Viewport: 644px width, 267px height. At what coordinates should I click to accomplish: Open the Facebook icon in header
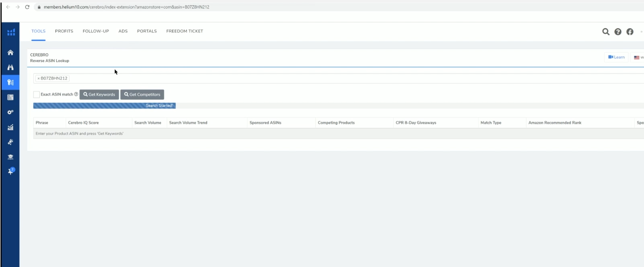point(630,32)
